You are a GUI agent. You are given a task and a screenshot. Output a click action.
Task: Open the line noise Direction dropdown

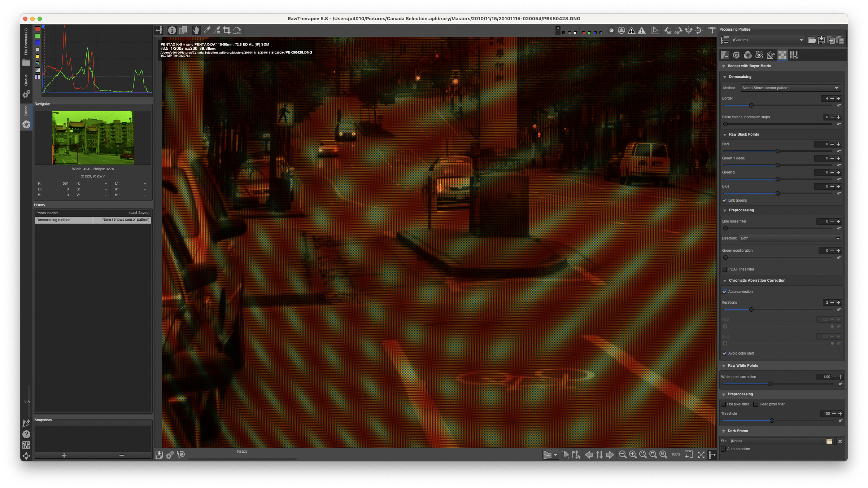[790, 238]
